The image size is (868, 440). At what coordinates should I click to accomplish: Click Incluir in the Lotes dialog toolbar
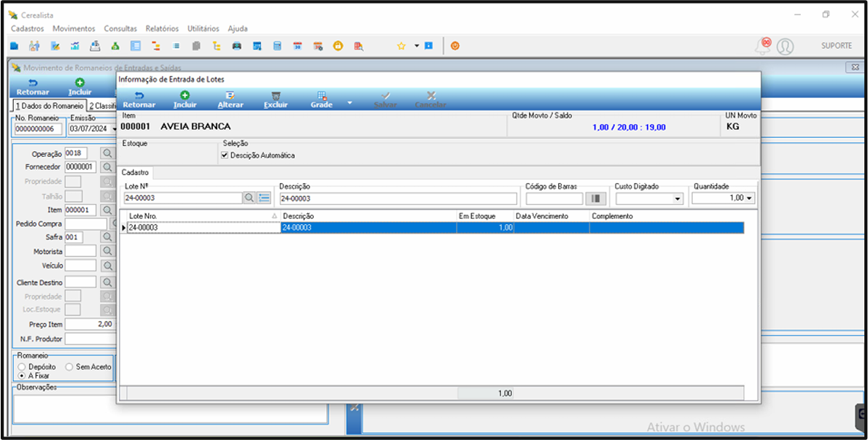pyautogui.click(x=185, y=99)
